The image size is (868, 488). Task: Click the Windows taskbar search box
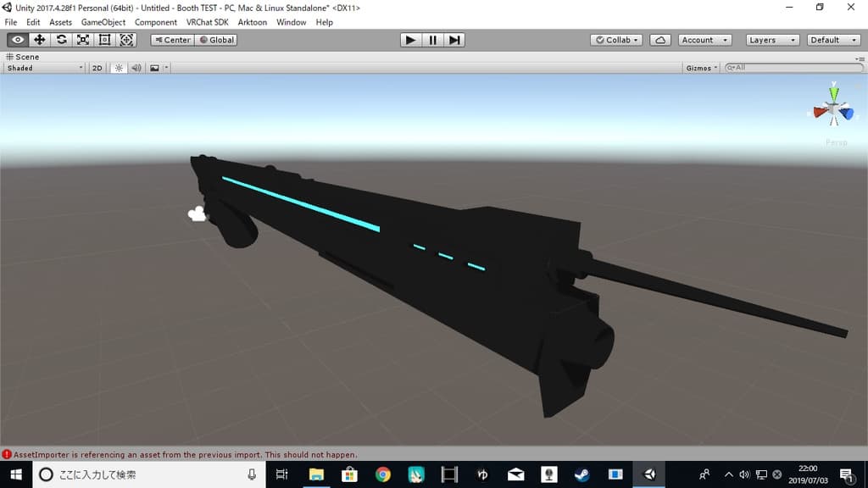coord(149,474)
